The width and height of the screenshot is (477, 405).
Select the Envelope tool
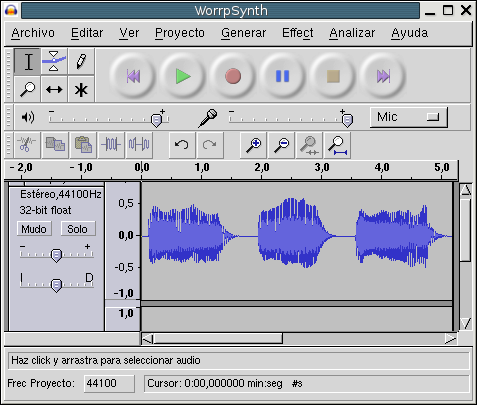click(54, 61)
